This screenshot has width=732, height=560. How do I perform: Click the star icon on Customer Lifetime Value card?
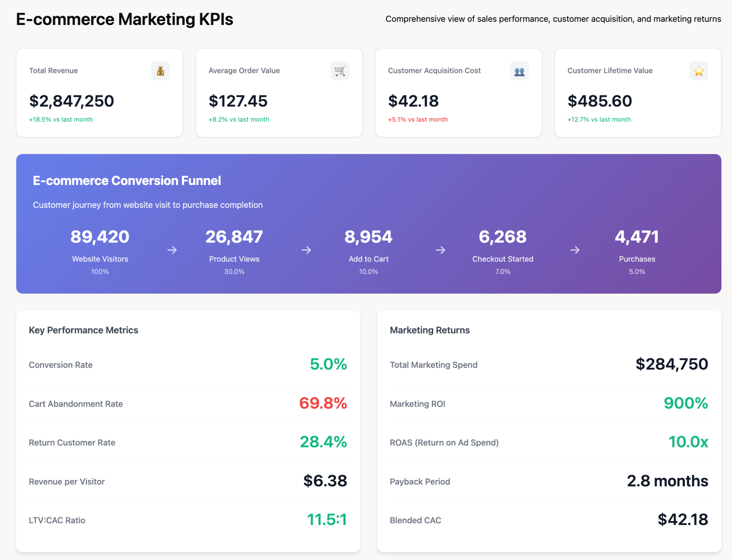pyautogui.click(x=699, y=71)
